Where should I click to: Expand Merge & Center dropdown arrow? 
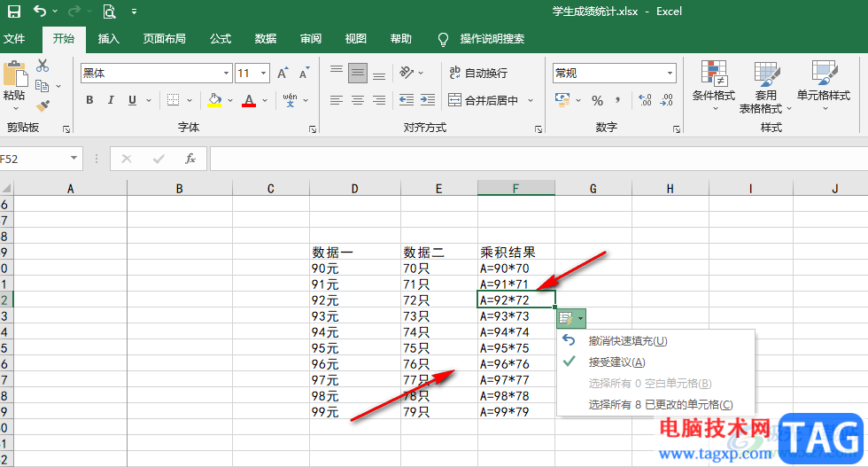[531, 100]
